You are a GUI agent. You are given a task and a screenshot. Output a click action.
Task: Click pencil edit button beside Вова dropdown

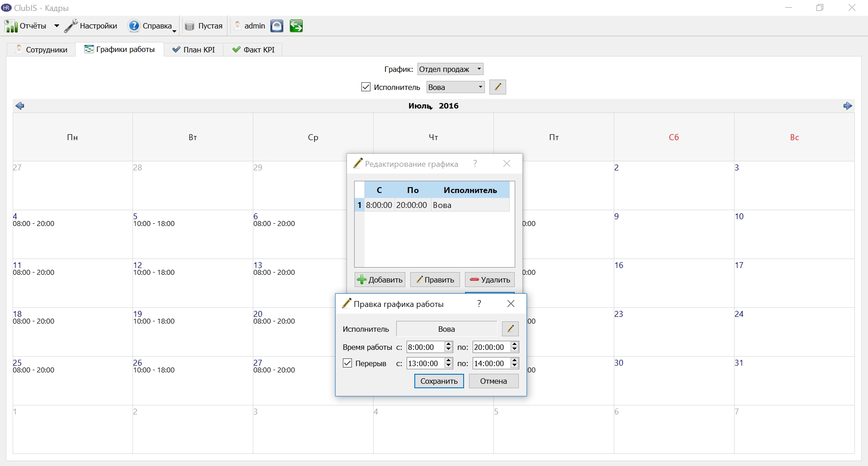coord(498,87)
